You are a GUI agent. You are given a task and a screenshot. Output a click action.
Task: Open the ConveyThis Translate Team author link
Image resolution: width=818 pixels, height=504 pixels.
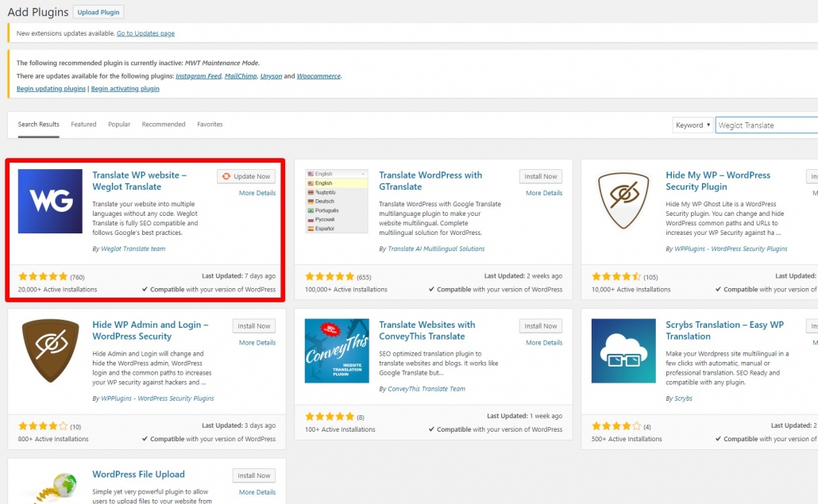[426, 389]
